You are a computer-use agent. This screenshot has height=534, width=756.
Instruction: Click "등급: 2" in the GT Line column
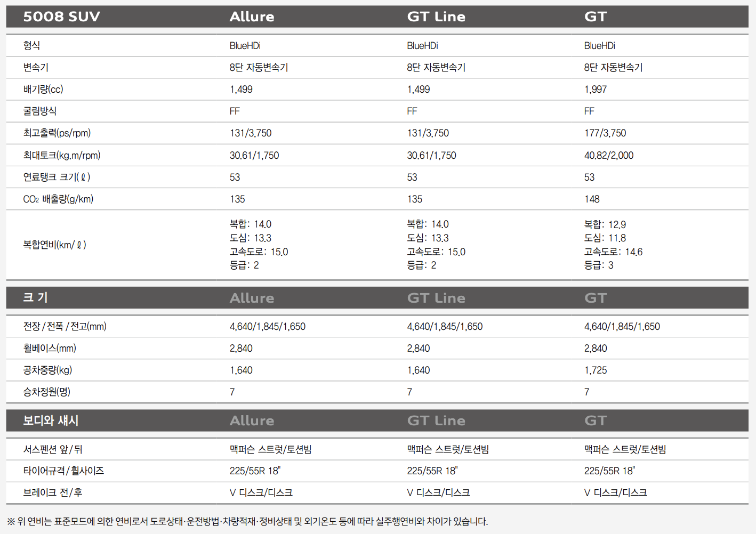422,265
